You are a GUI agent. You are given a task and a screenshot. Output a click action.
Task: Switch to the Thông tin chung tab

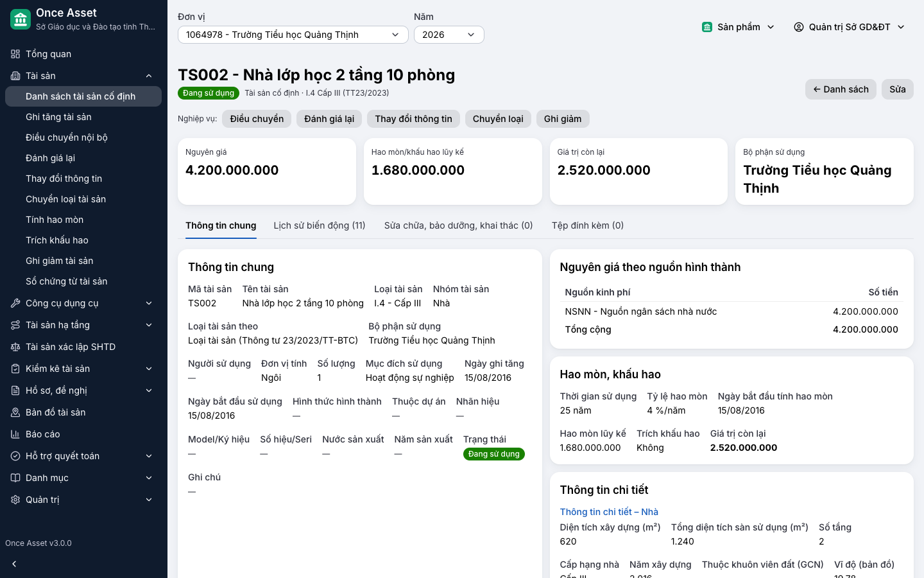pos(221,225)
